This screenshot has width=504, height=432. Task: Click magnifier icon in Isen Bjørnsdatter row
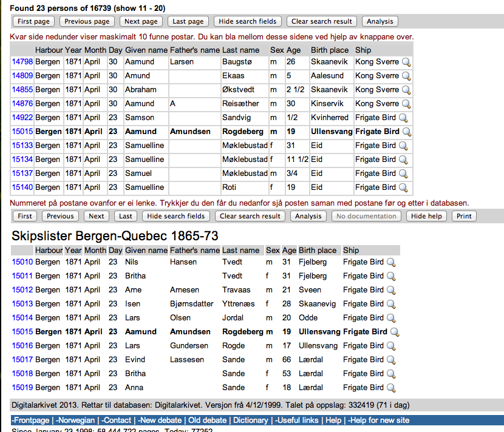pyautogui.click(x=392, y=304)
